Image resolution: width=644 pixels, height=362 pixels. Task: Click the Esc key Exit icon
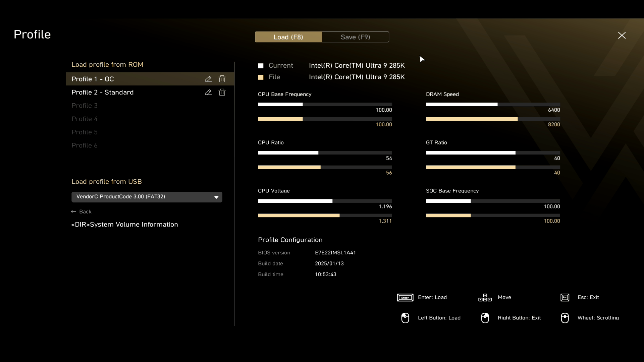[x=565, y=298]
